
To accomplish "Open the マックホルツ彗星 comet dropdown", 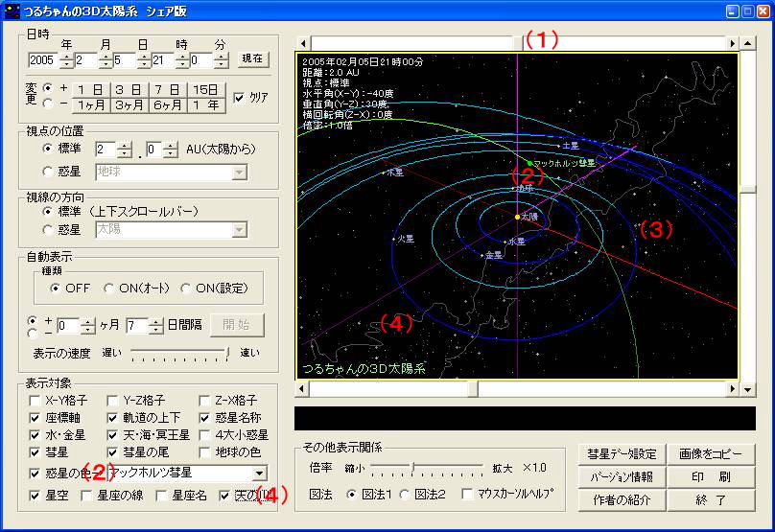I will click(259, 474).
